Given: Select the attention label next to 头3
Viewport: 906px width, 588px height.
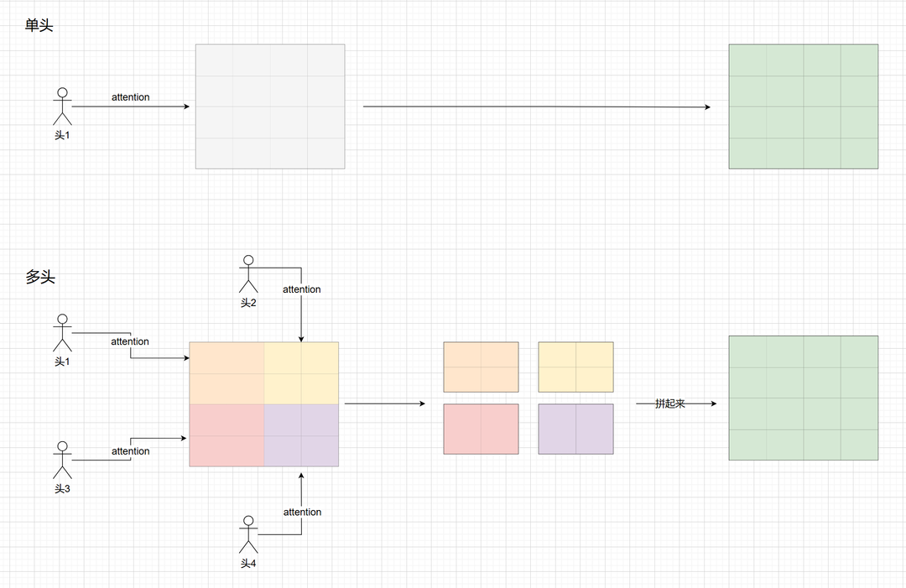Looking at the screenshot, I should 130,451.
